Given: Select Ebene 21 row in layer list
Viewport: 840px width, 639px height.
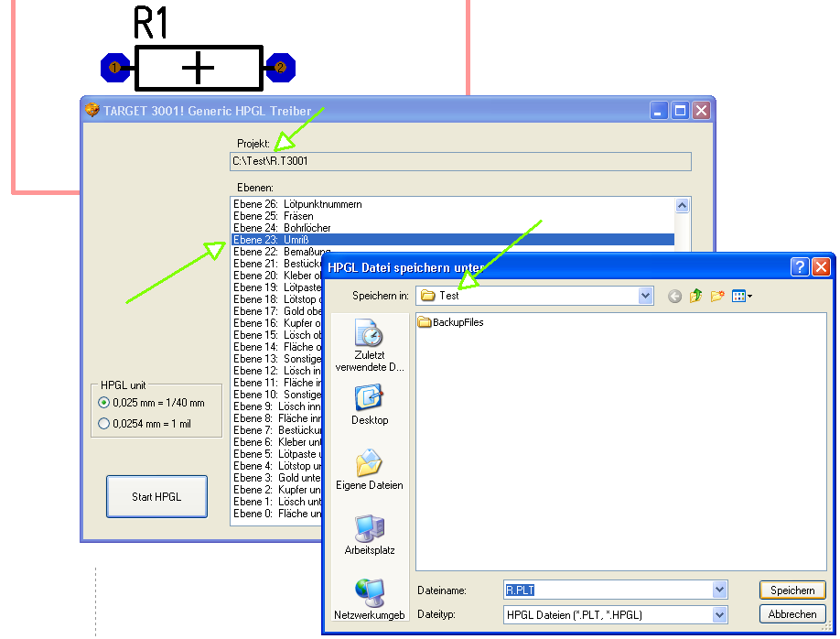Looking at the screenshot, I should [276, 264].
